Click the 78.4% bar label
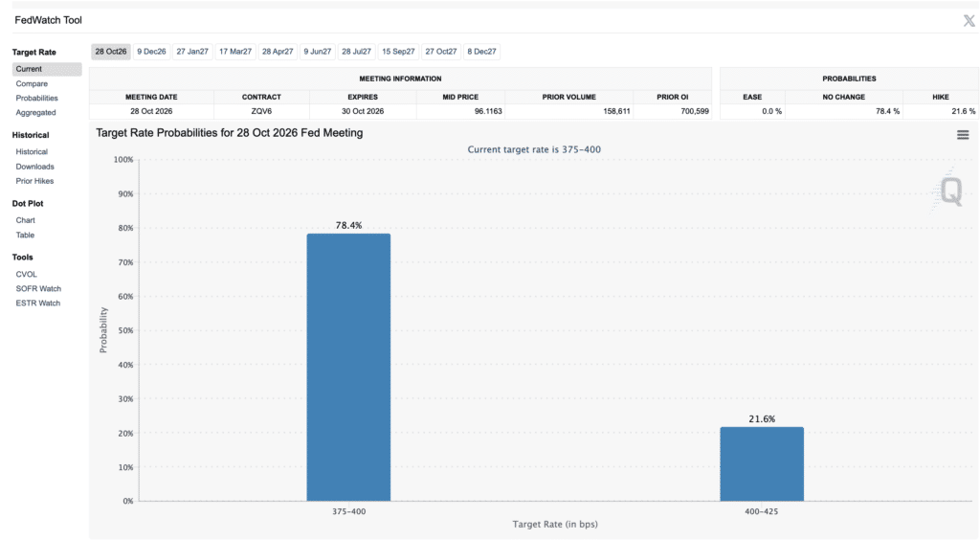Screen dimensions: 980x540 click(x=348, y=226)
